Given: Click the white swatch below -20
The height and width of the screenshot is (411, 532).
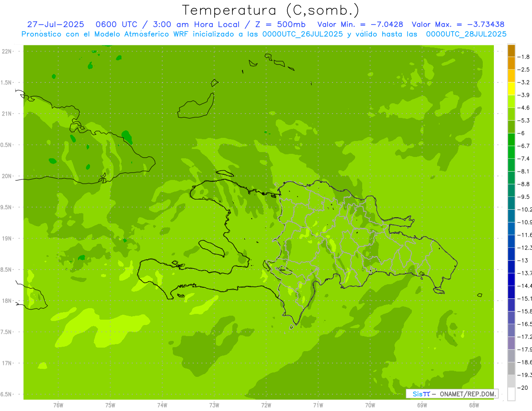Looking at the screenshot, I should [511, 394].
